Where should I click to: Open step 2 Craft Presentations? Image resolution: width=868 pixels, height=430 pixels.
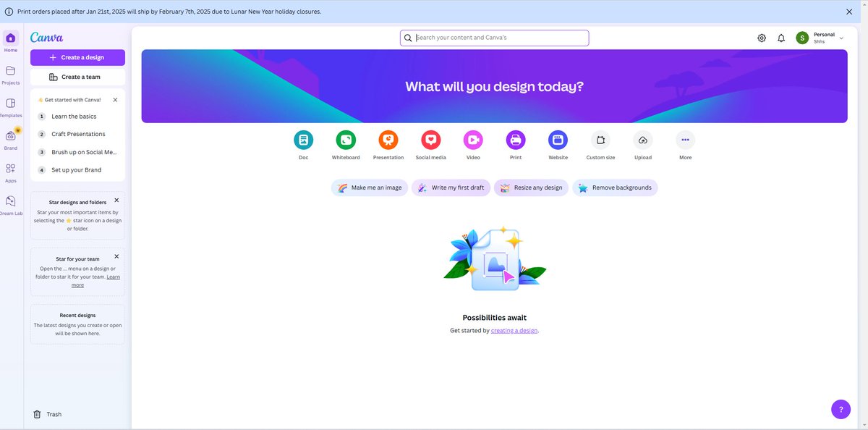pos(77,134)
